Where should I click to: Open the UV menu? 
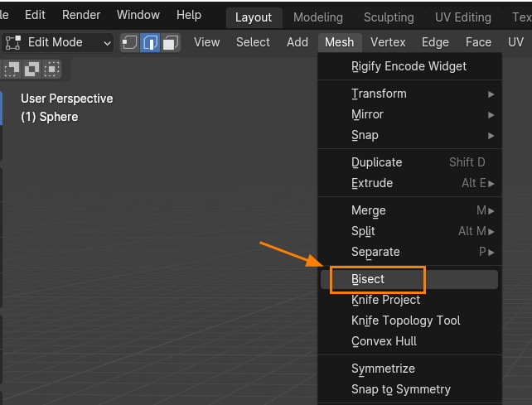pos(515,42)
